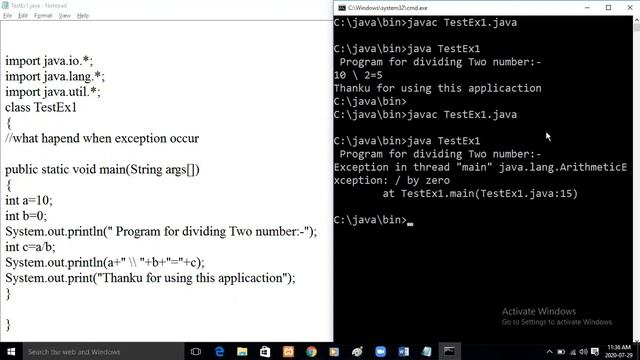Launch Microsoft Edge from the taskbar
Image resolution: width=640 pixels, height=360 pixels.
[x=219, y=351]
